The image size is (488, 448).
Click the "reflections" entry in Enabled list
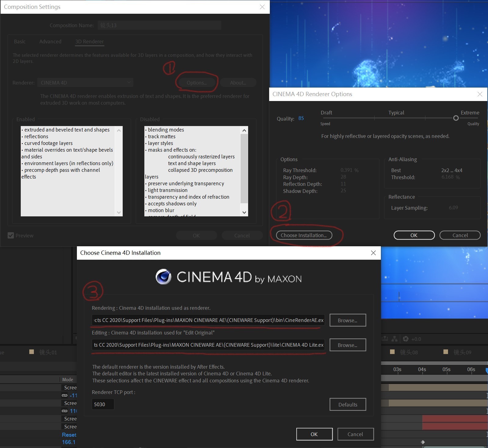click(36, 136)
